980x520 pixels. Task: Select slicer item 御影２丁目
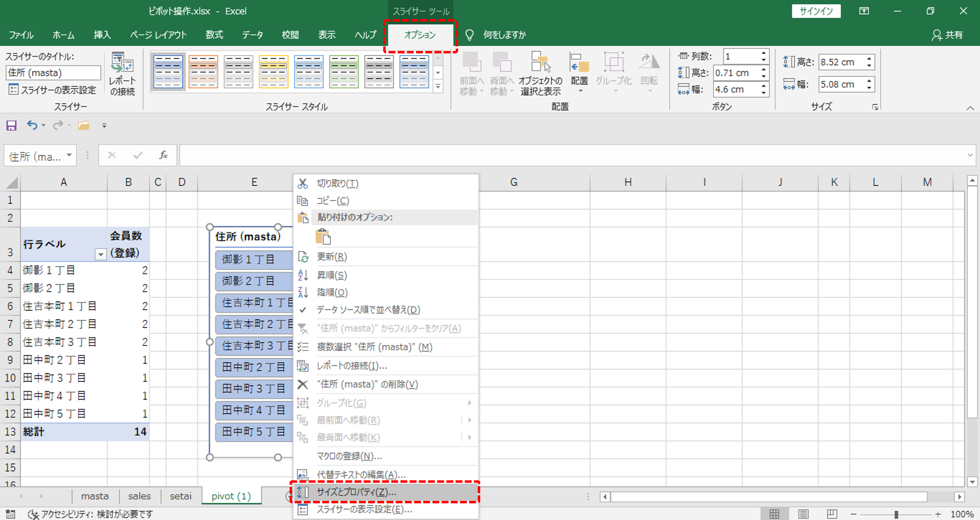(254, 281)
